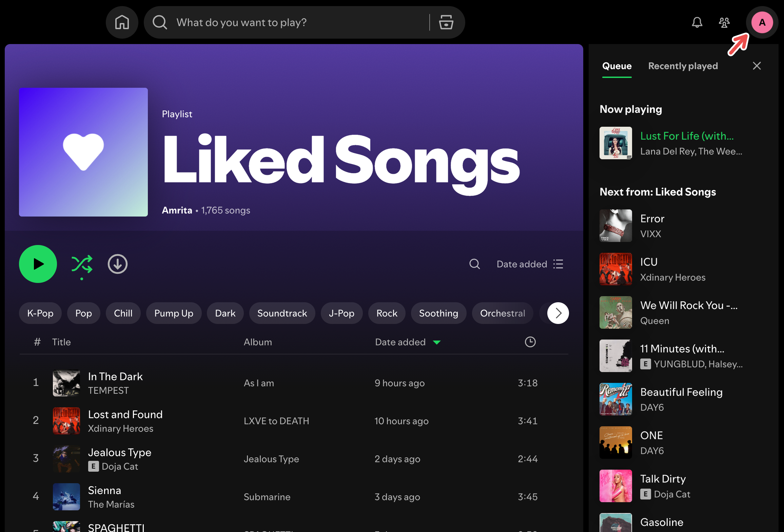Click the Title column header

61,342
